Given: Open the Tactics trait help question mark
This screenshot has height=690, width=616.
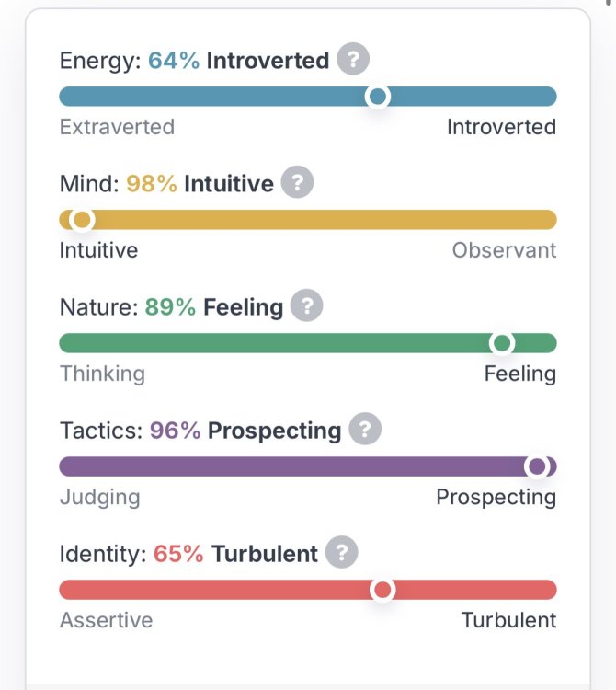Looking at the screenshot, I should pos(365,429).
